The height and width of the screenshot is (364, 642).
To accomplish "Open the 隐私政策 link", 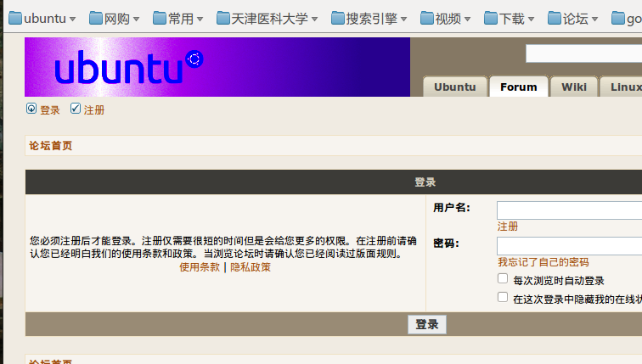I will click(x=251, y=267).
